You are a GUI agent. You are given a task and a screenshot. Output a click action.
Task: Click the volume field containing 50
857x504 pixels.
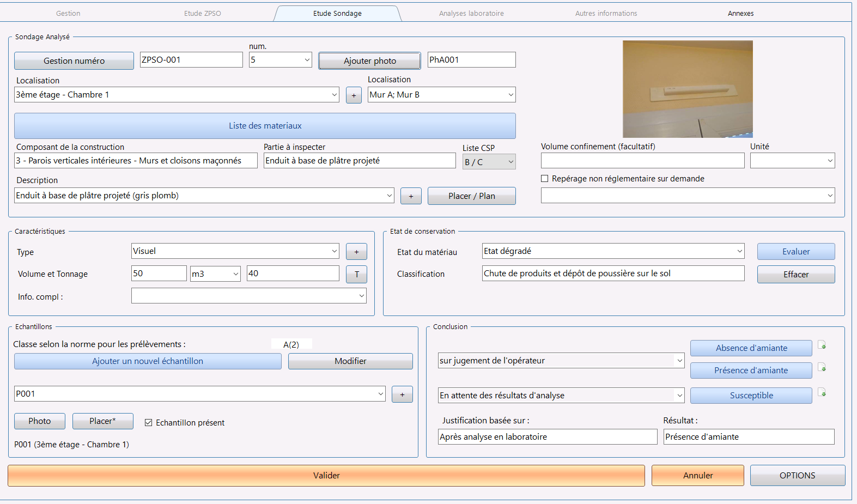[159, 274]
